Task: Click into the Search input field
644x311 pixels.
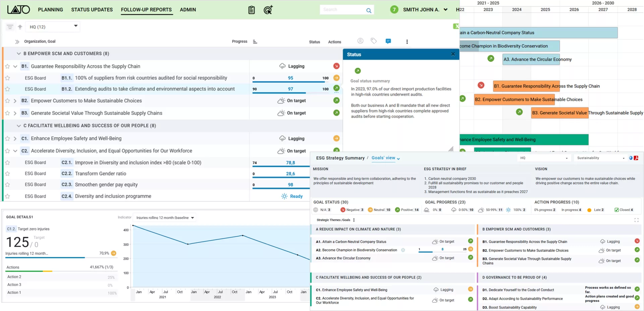Action: pos(342,10)
